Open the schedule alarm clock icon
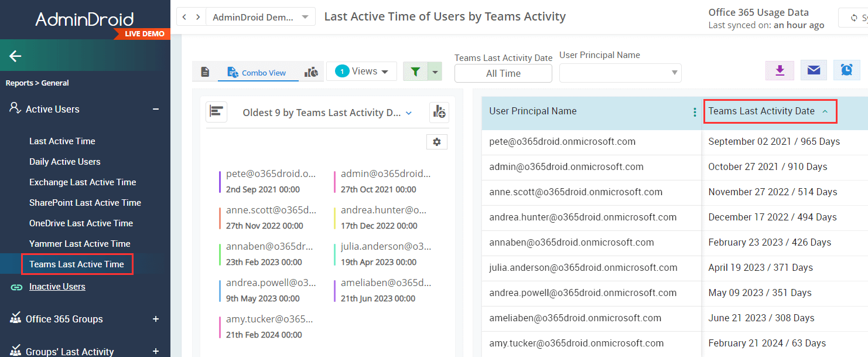 pos(847,69)
